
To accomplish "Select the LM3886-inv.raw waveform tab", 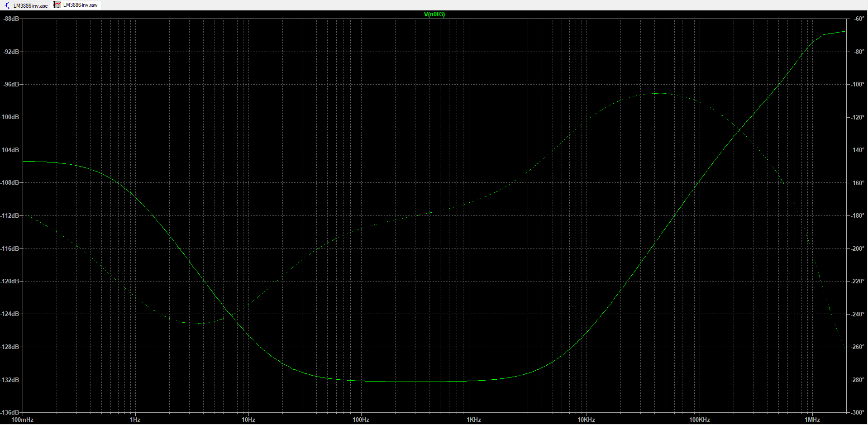I will 76,5.
